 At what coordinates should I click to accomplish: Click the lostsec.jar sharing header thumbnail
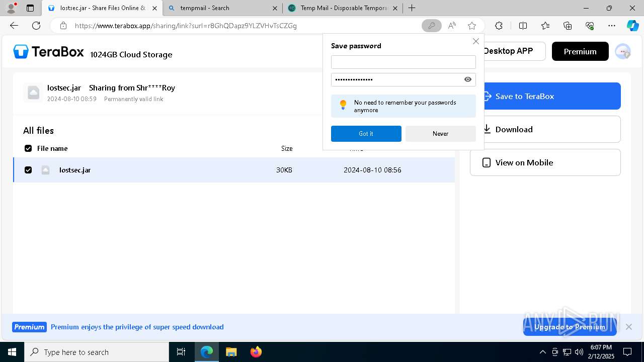pyautogui.click(x=33, y=93)
